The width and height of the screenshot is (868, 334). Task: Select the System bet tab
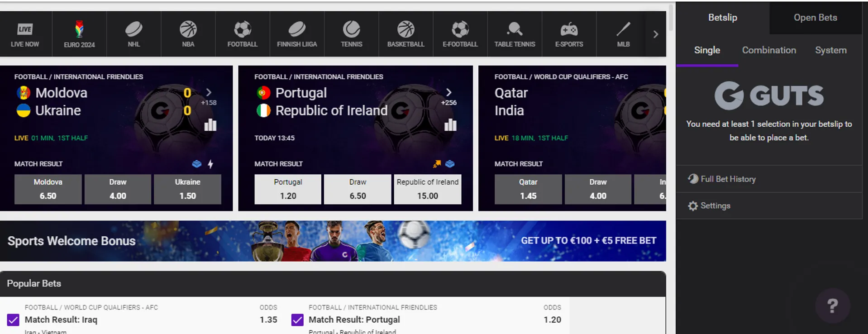pyautogui.click(x=830, y=50)
